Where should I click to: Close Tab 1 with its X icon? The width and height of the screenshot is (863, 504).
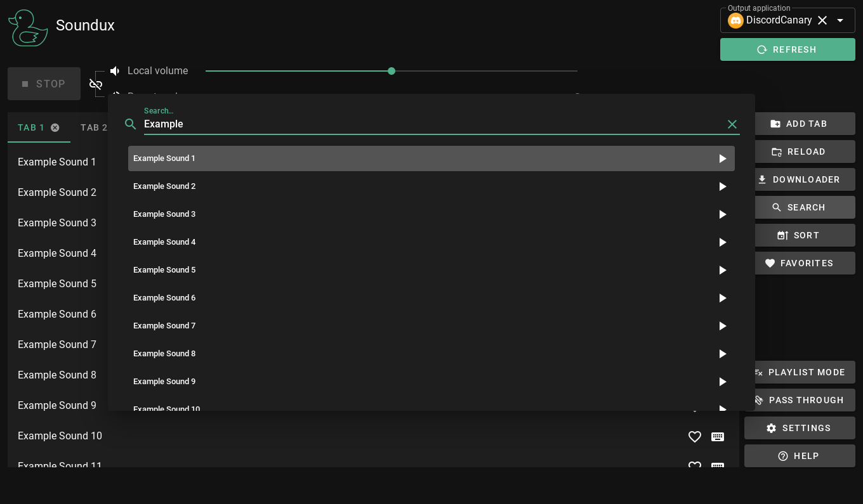(x=55, y=127)
